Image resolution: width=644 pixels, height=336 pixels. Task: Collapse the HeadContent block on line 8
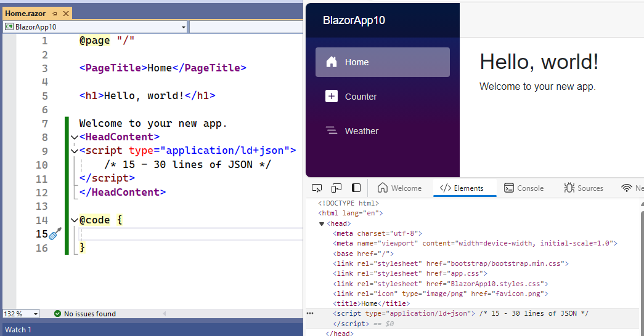(75, 137)
